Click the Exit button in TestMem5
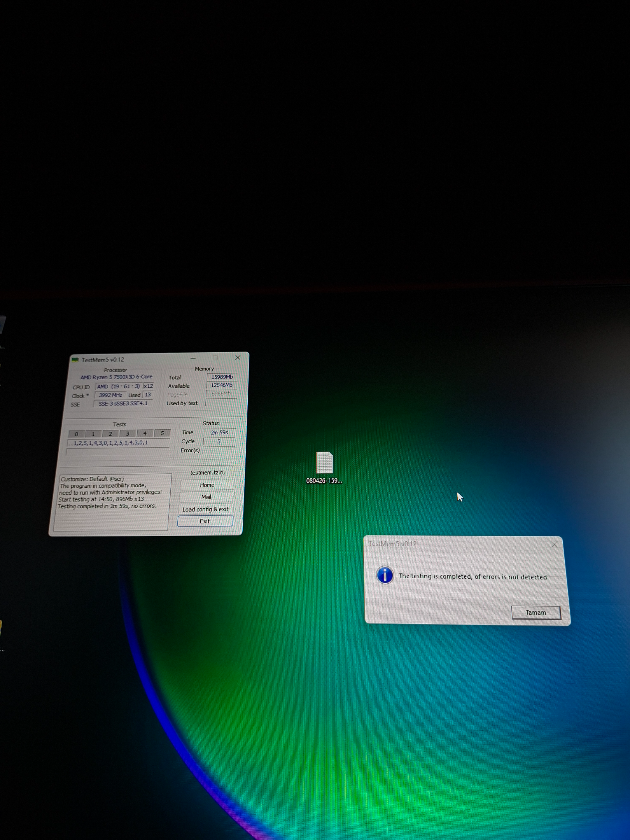Image resolution: width=630 pixels, height=840 pixels. coord(205,521)
